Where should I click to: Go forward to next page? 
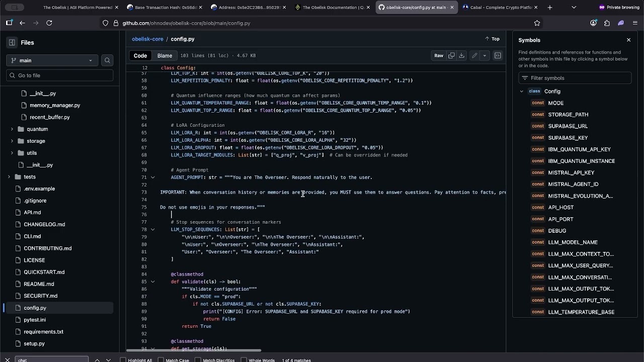(x=35, y=23)
